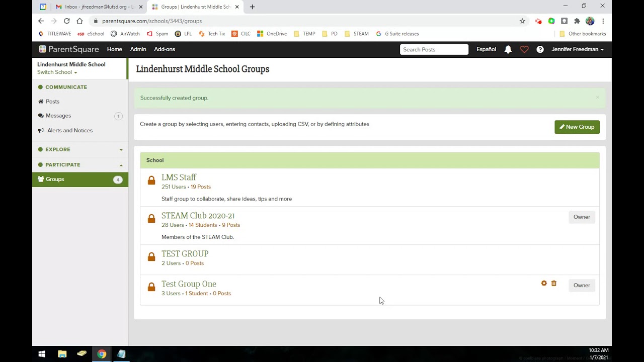This screenshot has width=644, height=362.
Task: Open the Other bookmarks folder
Action: coord(583,34)
